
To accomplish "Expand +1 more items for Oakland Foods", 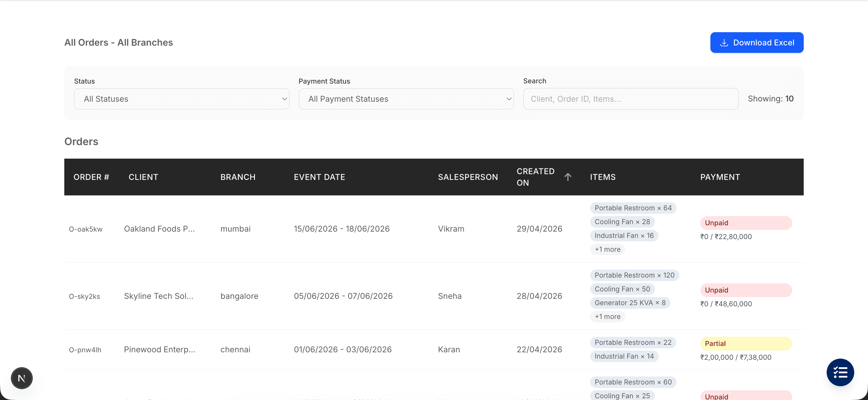I will coord(608,250).
